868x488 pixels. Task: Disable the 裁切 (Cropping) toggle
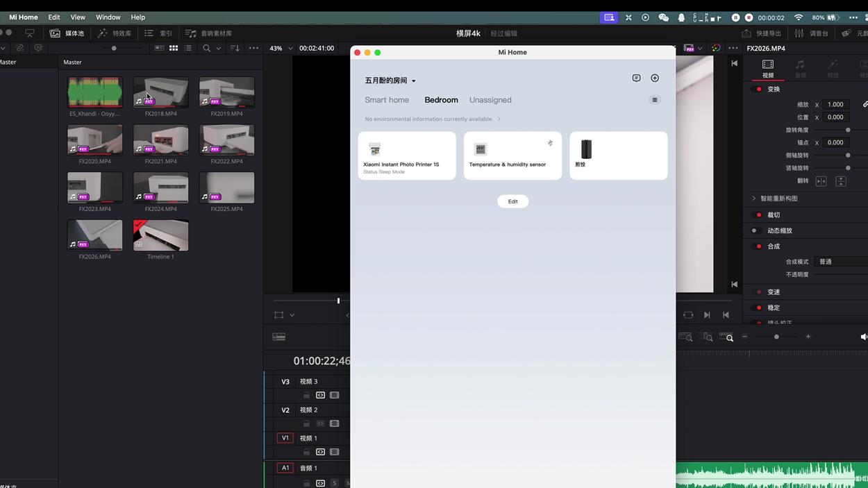coord(758,215)
